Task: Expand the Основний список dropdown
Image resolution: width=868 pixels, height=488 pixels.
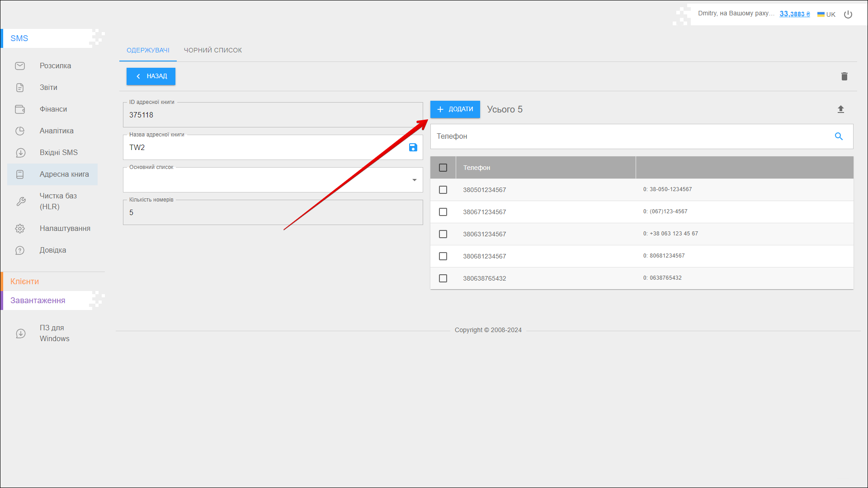Action: [x=414, y=180]
